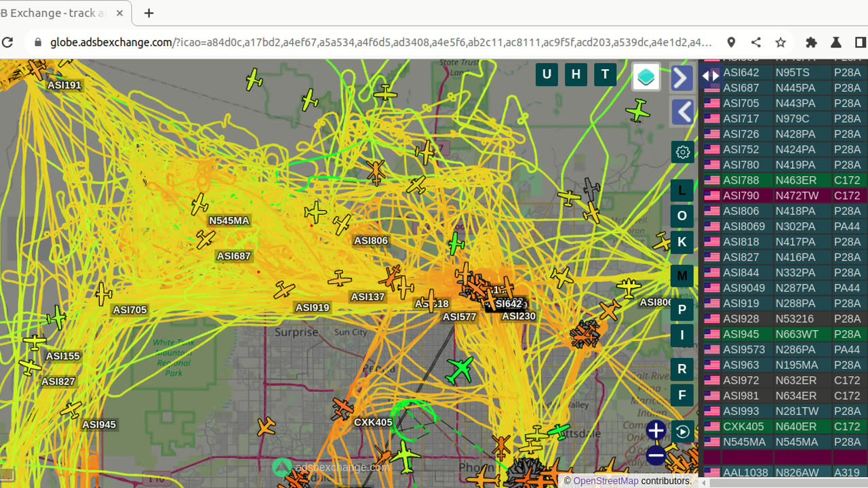
Task: Toggle the L labels button
Action: click(x=682, y=191)
